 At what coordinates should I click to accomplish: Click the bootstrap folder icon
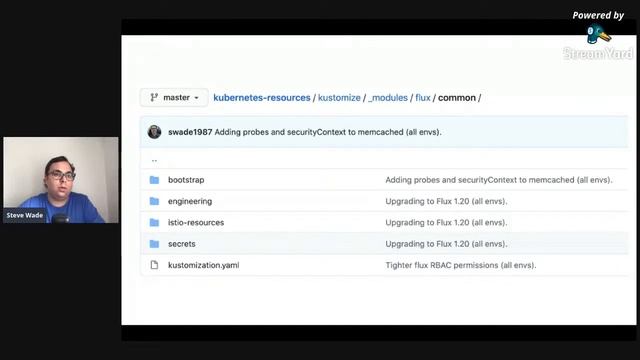[x=154, y=180]
